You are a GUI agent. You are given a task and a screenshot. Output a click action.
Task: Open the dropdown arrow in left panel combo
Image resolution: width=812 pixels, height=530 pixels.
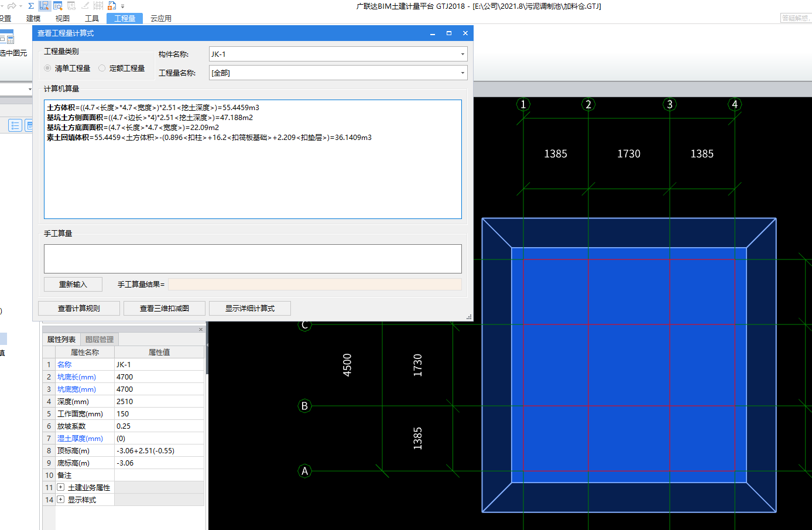tap(30, 89)
